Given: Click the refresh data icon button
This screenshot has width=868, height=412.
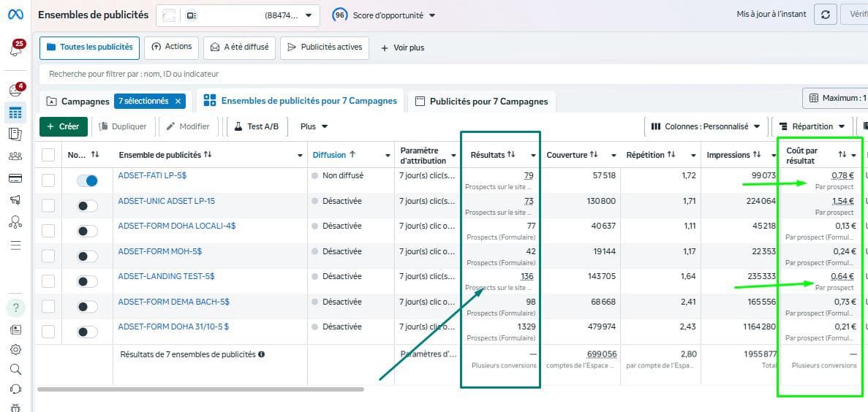Looking at the screenshot, I should click(825, 15).
